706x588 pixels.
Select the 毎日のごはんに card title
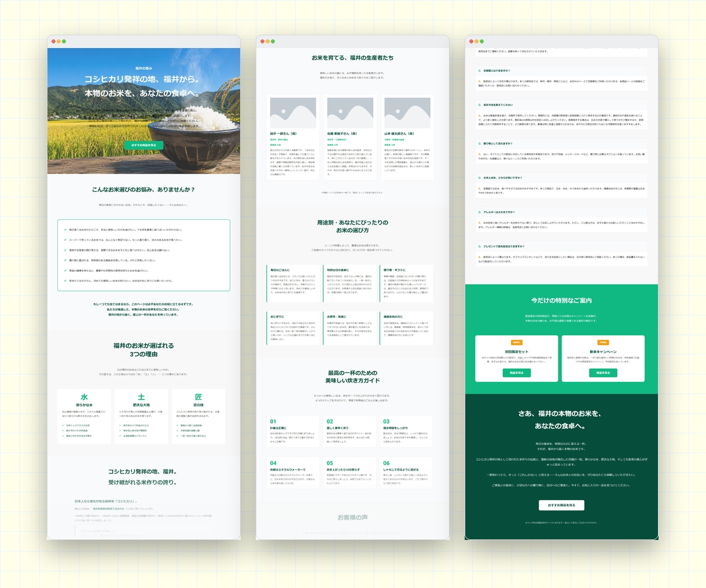(280, 270)
